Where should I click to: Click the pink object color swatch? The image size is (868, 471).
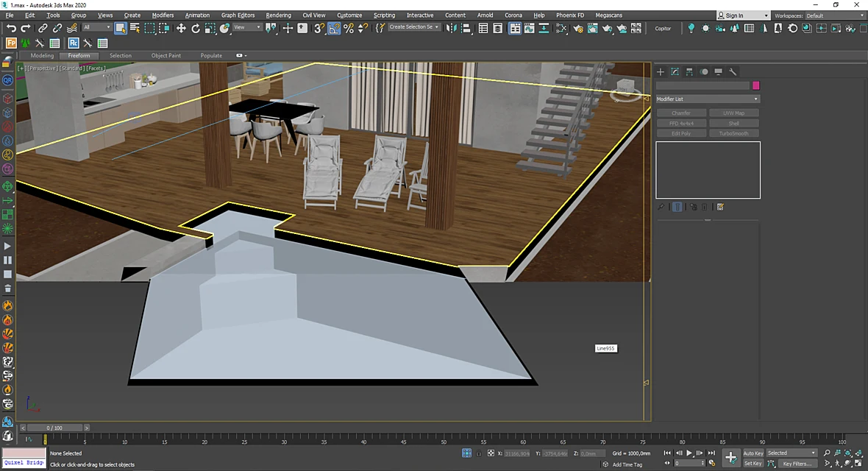(x=755, y=85)
